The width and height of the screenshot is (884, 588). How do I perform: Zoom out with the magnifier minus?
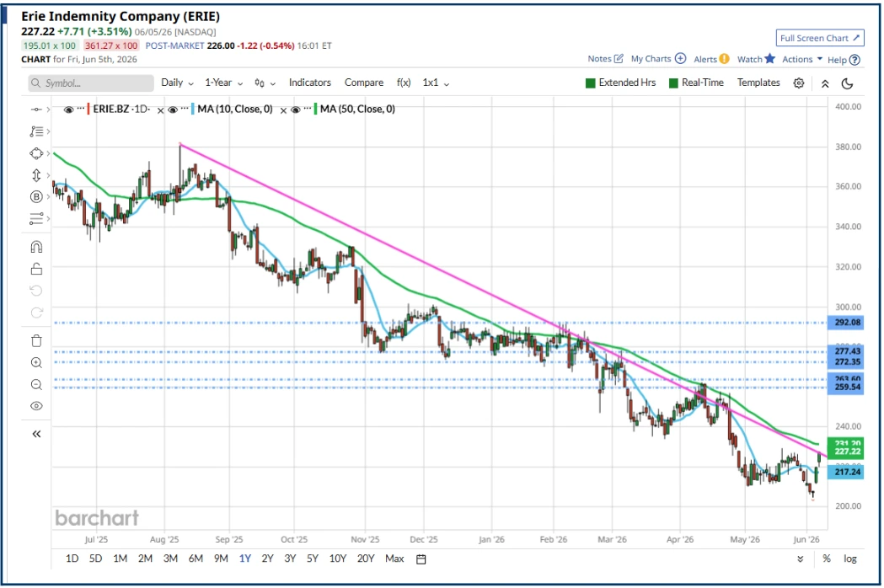pos(36,385)
